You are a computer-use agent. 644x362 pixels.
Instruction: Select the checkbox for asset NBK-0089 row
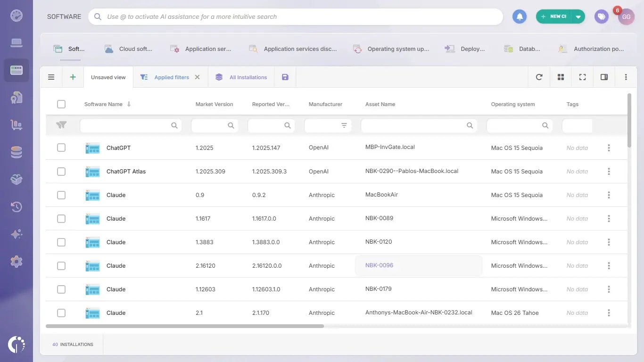click(61, 219)
